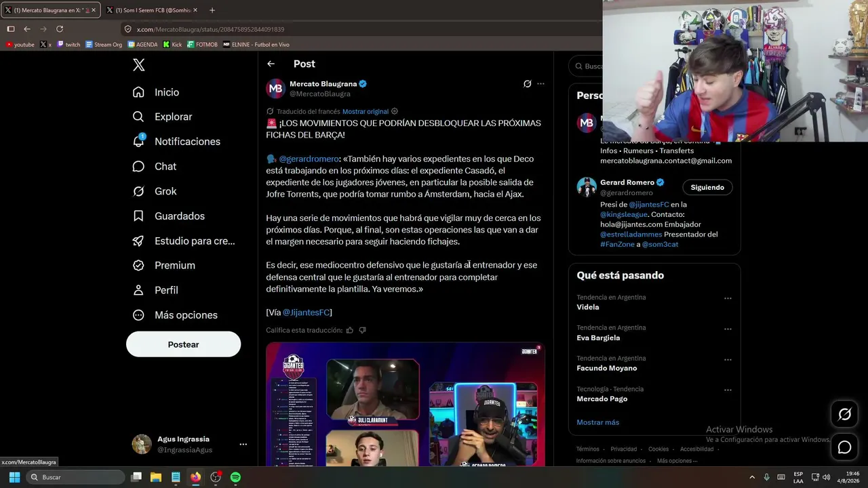Open a new browser tab
This screenshot has width=868, height=488.
(212, 10)
